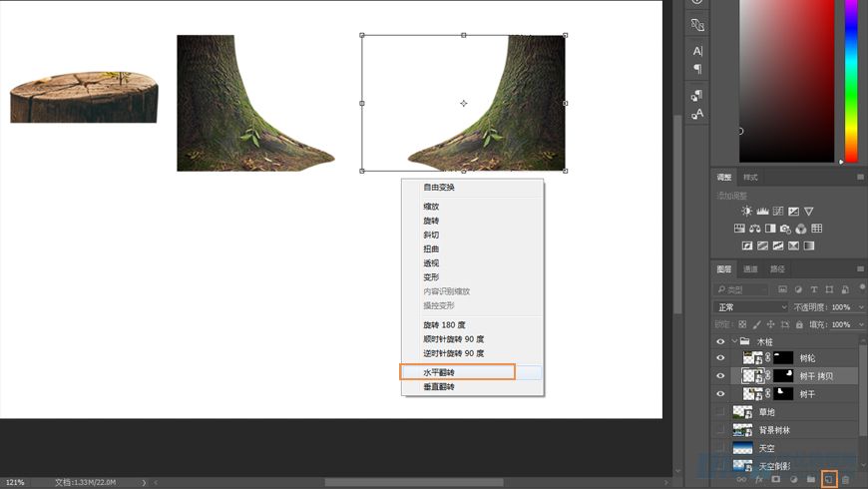Viewport: 868px width, 489px height.
Task: Add a Color Lookup adjustment
Action: [816, 229]
